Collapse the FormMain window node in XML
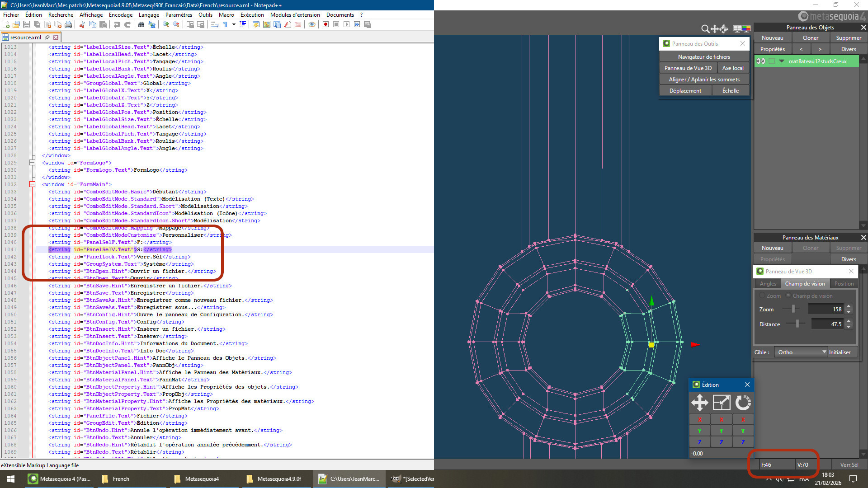The width and height of the screenshot is (868, 488). 32,184
